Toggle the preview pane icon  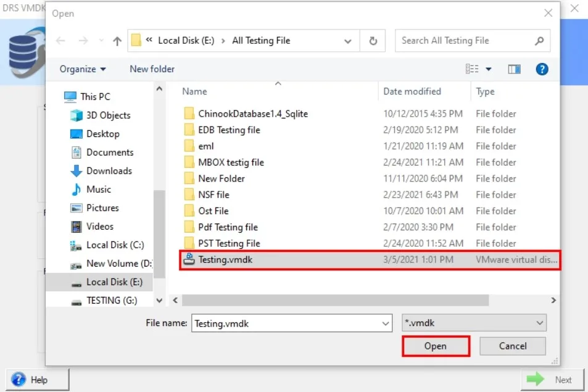(x=514, y=69)
